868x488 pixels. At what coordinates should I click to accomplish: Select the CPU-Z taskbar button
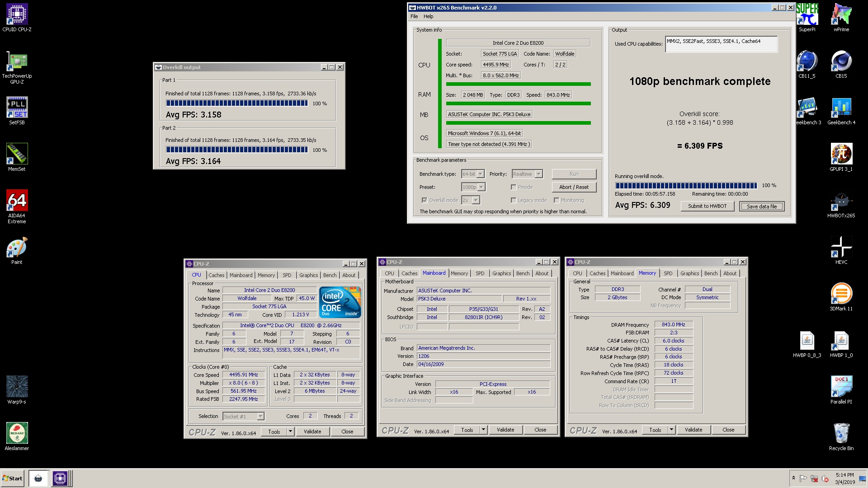(x=60, y=478)
